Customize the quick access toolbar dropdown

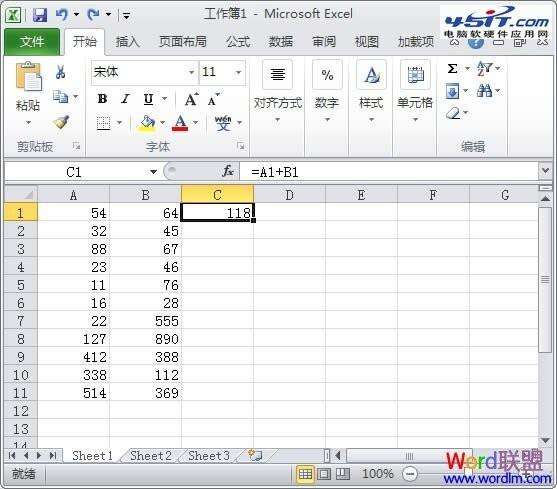pos(126,16)
